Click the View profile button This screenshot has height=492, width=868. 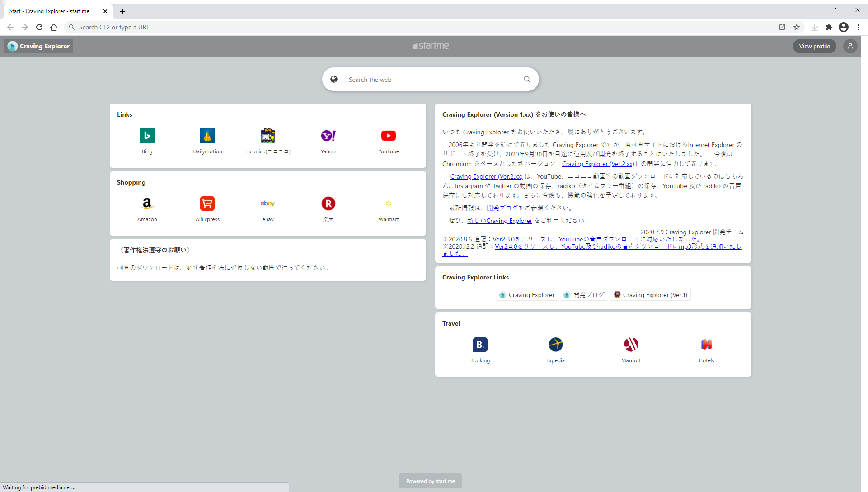click(x=815, y=46)
